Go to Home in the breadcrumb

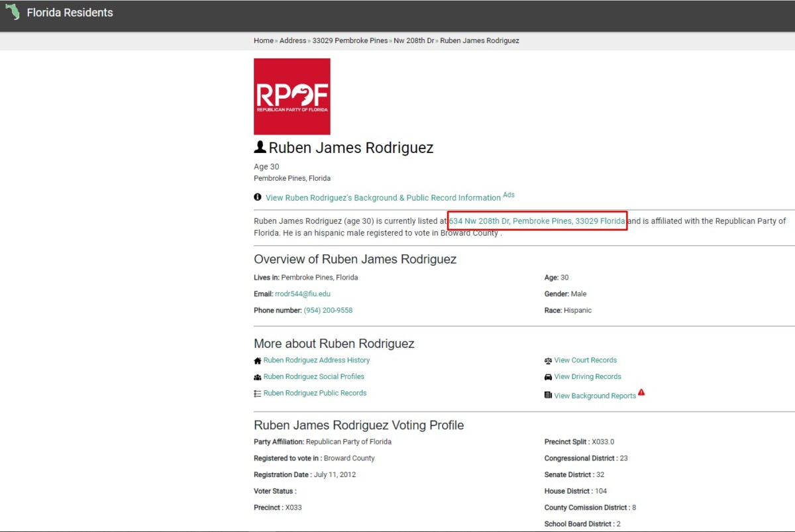click(263, 40)
